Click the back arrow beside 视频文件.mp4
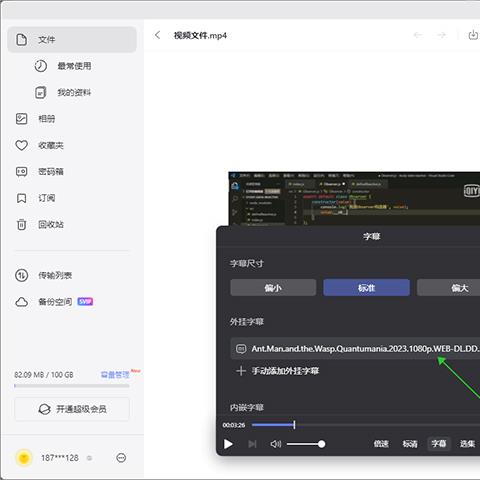480x480 pixels. [x=158, y=35]
